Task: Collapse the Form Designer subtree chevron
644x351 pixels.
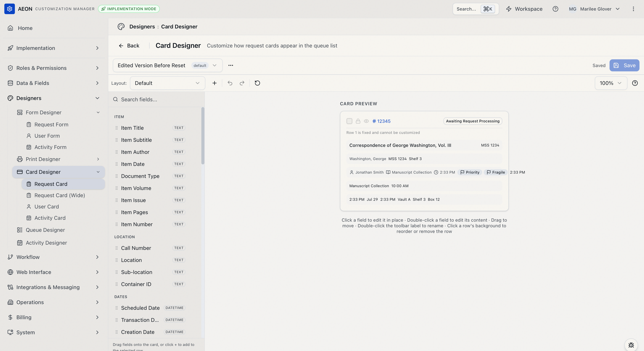Action: click(98, 112)
